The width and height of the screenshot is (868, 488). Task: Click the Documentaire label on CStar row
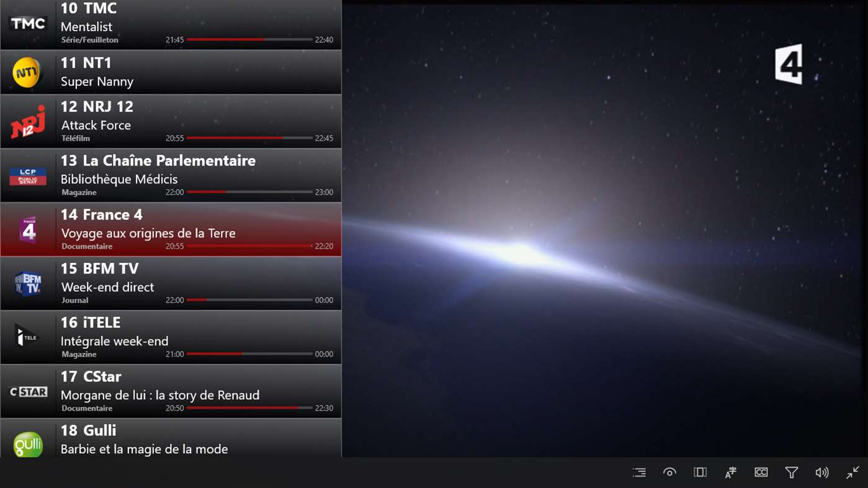(x=87, y=408)
